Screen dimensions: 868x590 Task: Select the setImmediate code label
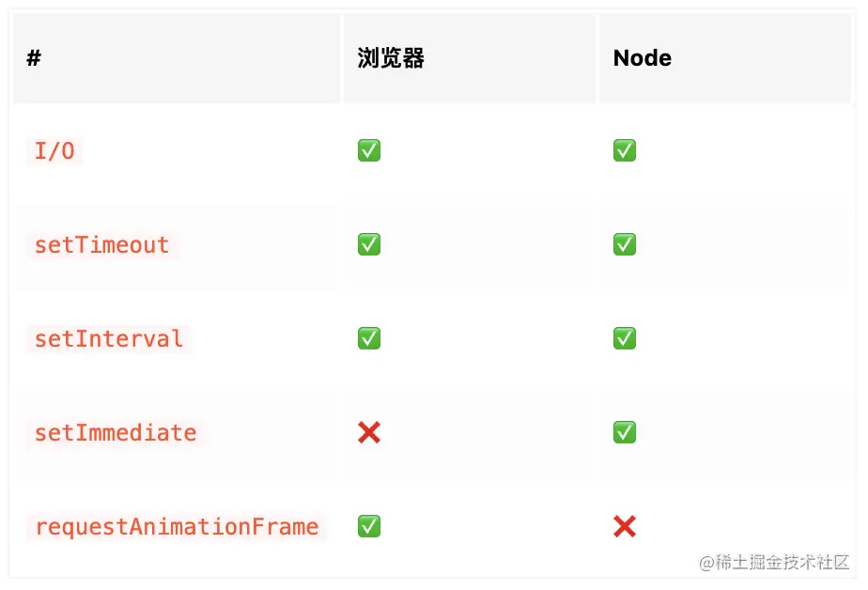coord(116,433)
